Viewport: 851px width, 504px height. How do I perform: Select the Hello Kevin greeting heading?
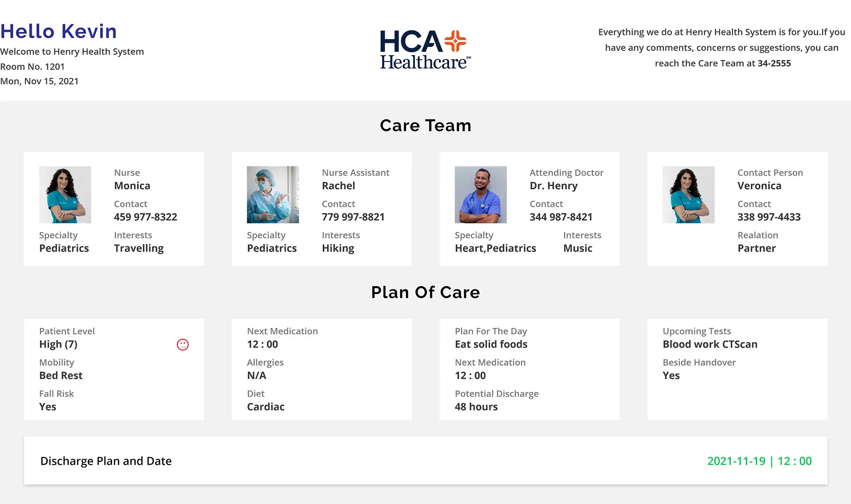pyautogui.click(x=59, y=31)
